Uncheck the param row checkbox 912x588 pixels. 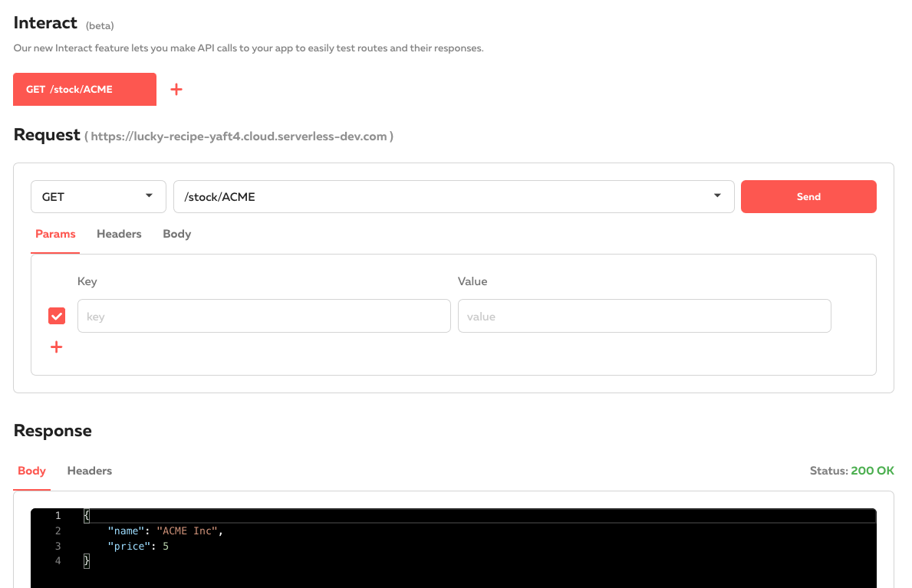coord(57,316)
